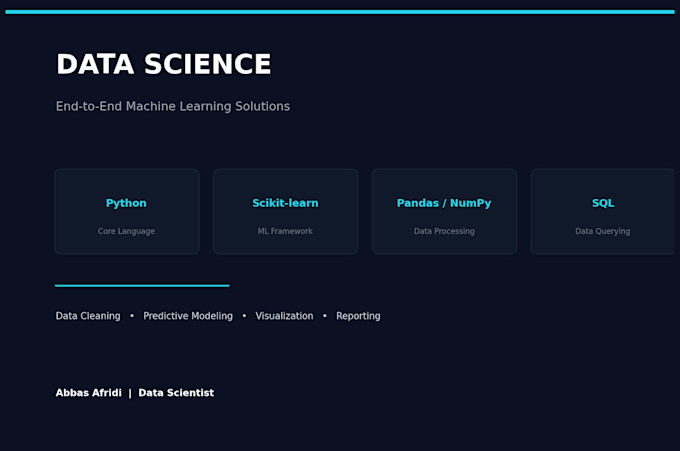
Task: Click the Reporting item
Action: (358, 316)
